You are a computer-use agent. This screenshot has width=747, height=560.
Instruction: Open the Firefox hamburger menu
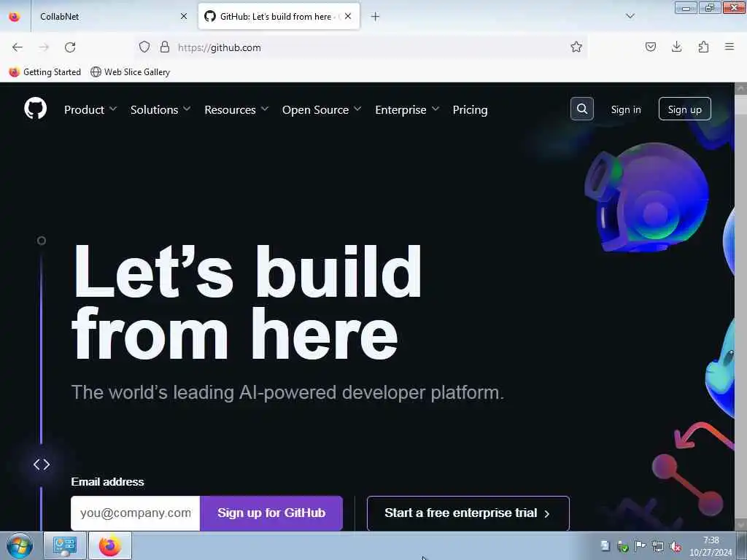click(729, 47)
